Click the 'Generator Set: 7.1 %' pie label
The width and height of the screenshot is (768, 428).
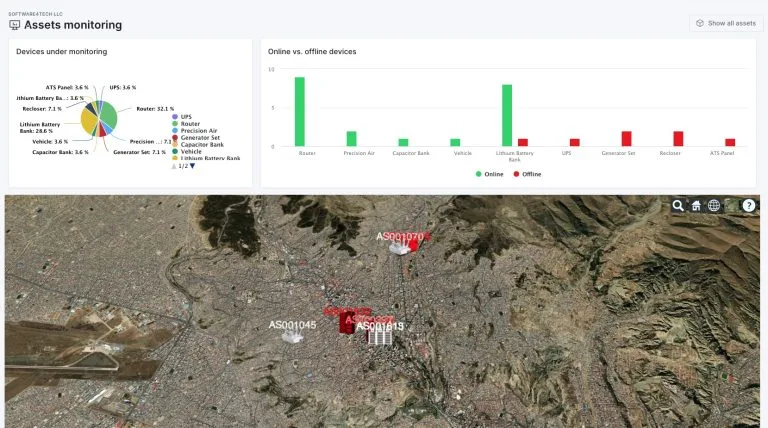tap(139, 152)
